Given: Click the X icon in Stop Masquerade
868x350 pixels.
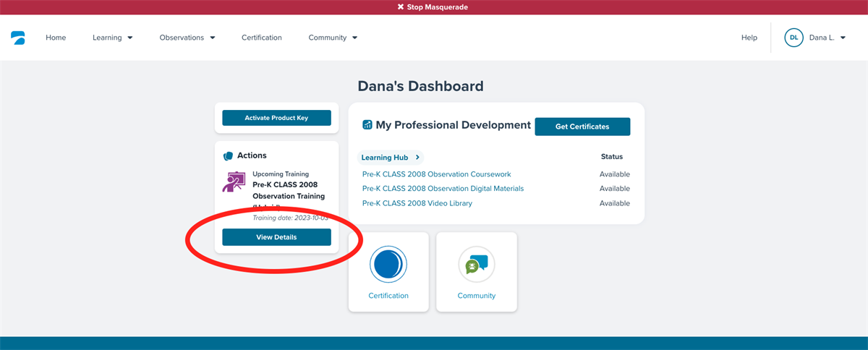Looking at the screenshot, I should (x=401, y=7).
